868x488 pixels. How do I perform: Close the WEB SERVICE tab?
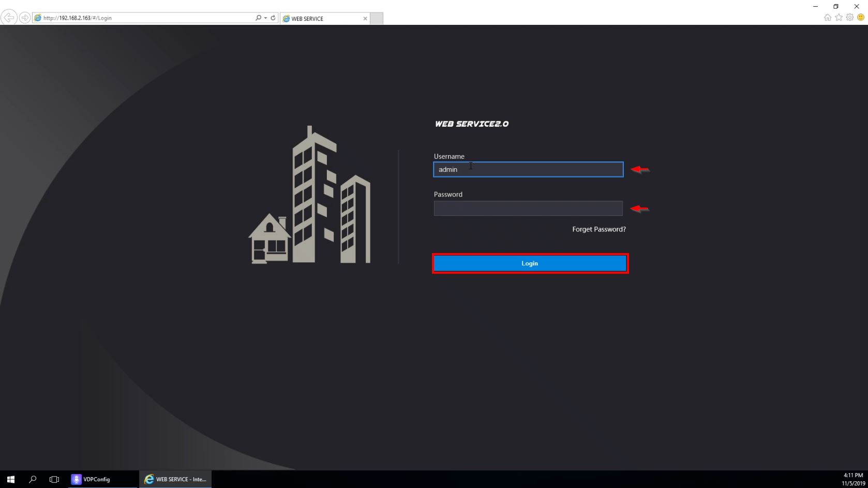[365, 18]
